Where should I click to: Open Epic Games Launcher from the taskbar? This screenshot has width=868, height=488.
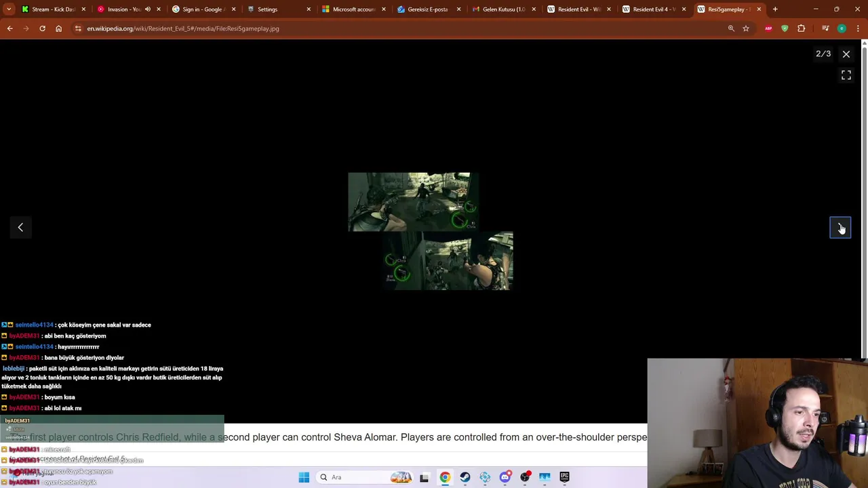(564, 477)
